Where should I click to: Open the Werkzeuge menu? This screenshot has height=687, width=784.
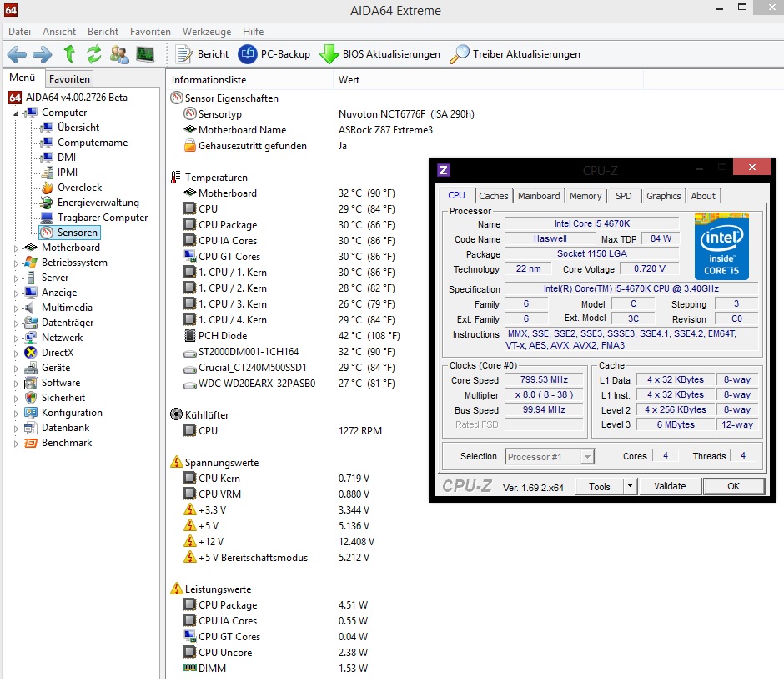coord(207,32)
